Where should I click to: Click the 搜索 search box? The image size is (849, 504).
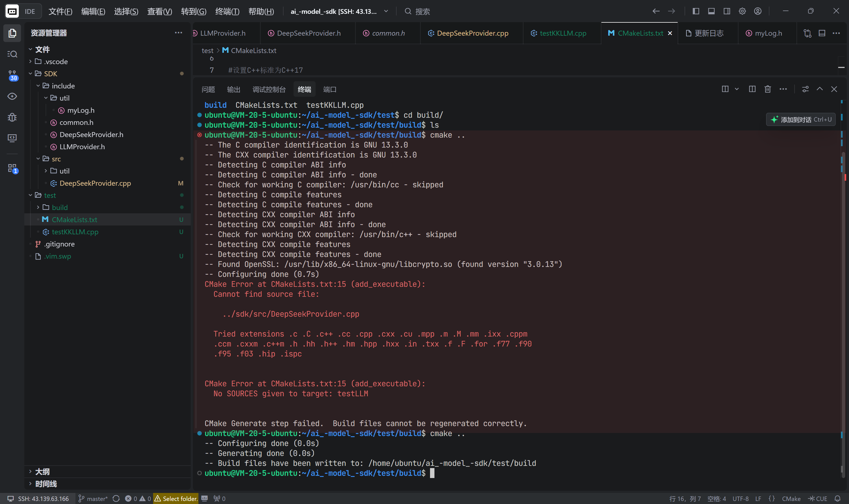click(422, 11)
